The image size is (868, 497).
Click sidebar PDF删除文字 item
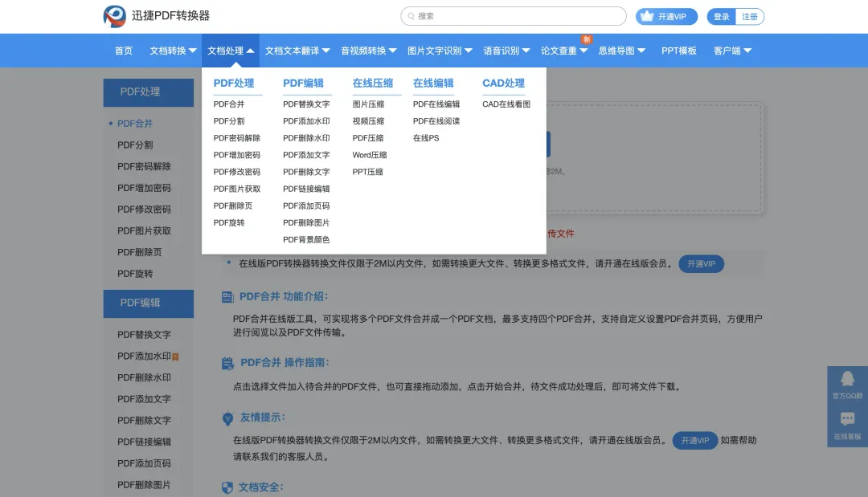coord(144,421)
